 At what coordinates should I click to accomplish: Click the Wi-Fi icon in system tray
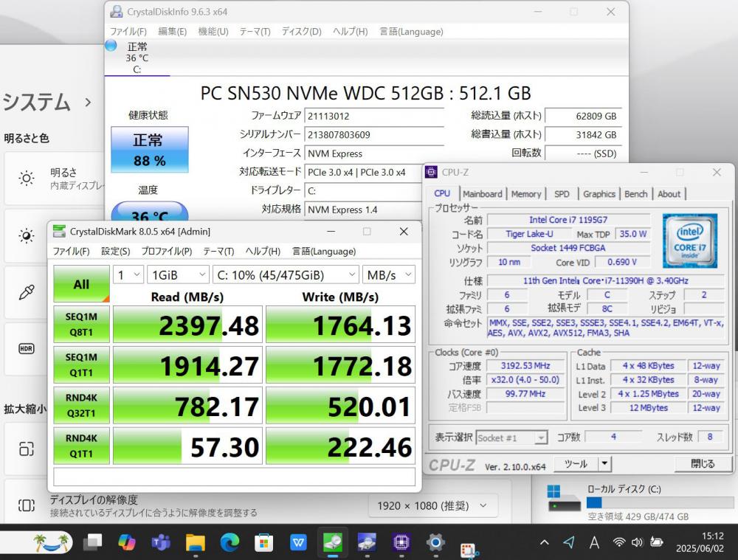tap(619, 542)
